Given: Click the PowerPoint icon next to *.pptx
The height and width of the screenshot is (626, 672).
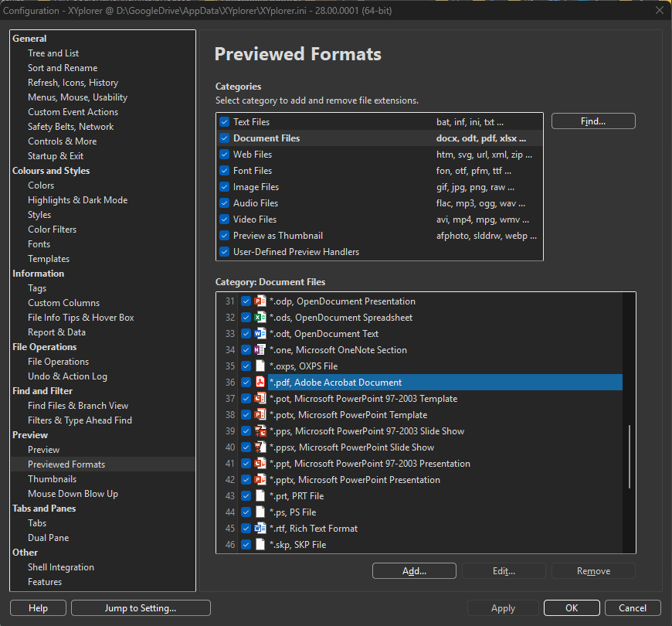Looking at the screenshot, I should pos(260,480).
